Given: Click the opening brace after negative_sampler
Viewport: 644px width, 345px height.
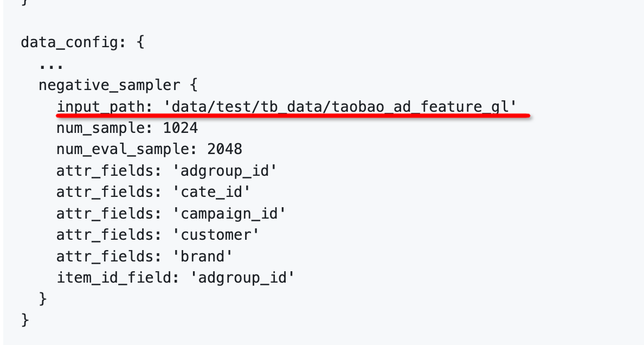Looking at the screenshot, I should coord(194,85).
